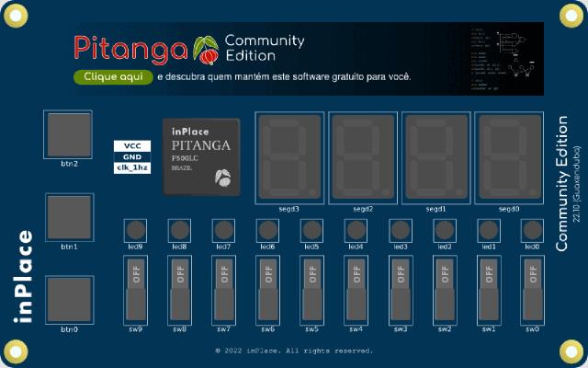Push the btn0 pushbutton
The width and height of the screenshot is (588, 368).
pyautogui.click(x=70, y=300)
